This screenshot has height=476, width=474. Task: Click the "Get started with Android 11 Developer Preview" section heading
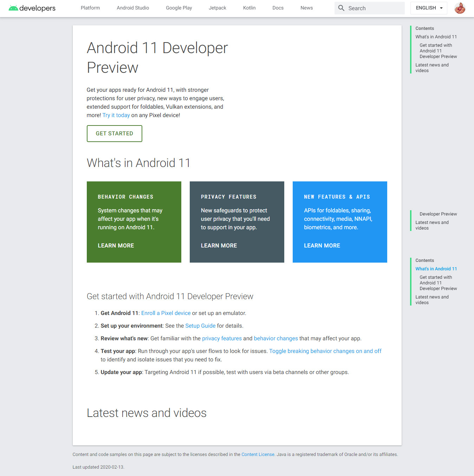point(170,296)
